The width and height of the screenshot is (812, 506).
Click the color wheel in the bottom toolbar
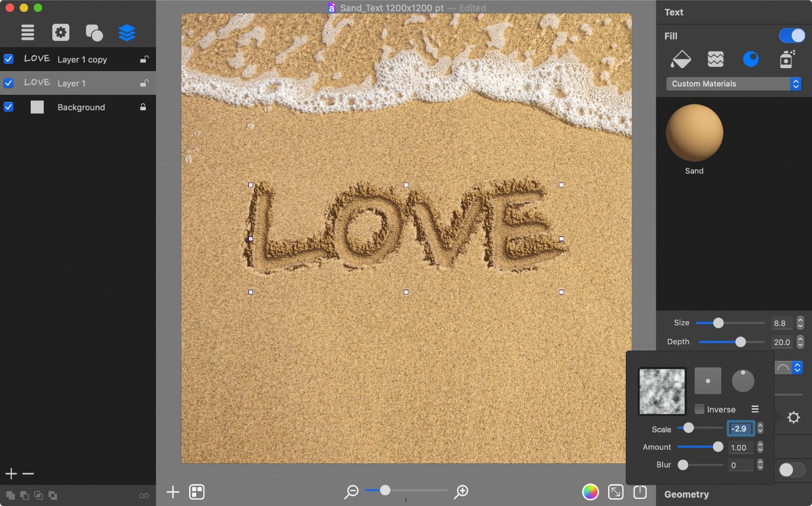click(x=591, y=492)
